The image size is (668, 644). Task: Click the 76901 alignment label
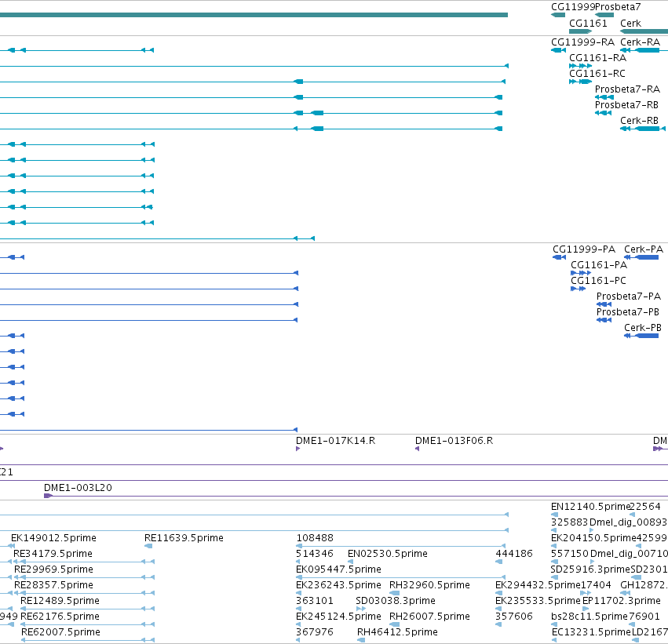[644, 617]
